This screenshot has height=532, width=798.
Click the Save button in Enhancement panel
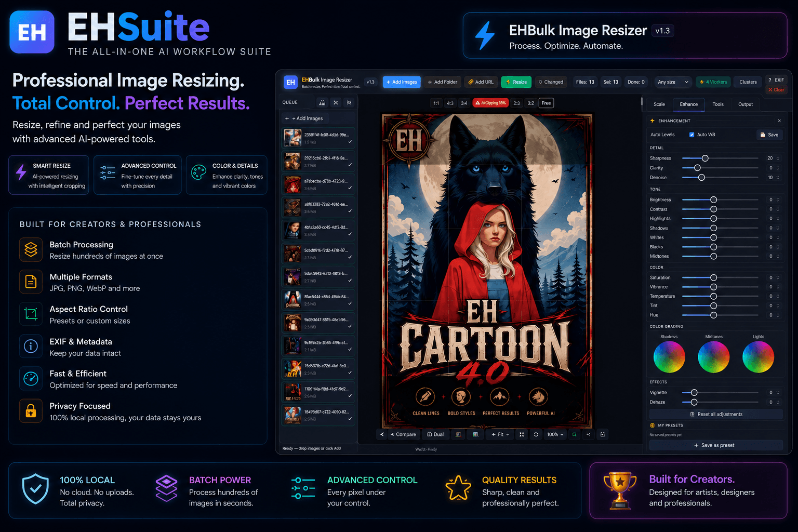click(769, 135)
